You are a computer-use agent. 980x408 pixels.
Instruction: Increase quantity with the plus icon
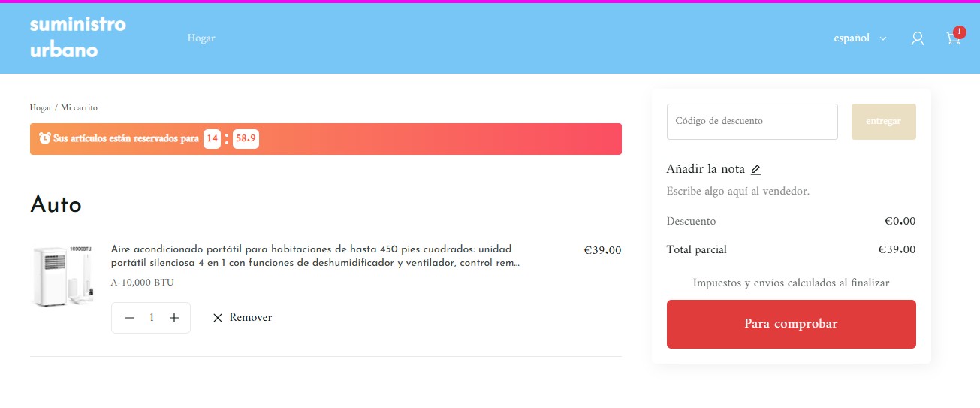pyautogui.click(x=174, y=318)
